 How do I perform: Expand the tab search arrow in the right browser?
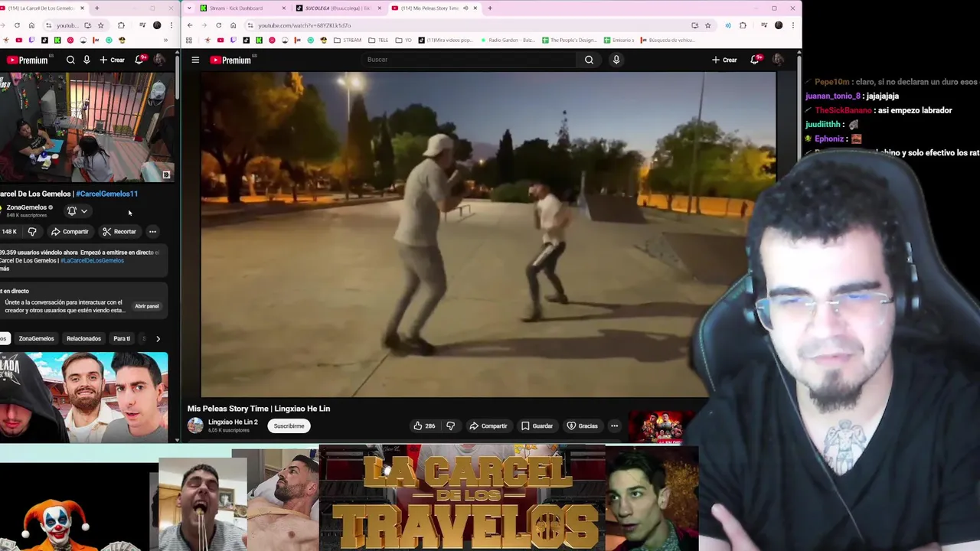click(x=189, y=8)
